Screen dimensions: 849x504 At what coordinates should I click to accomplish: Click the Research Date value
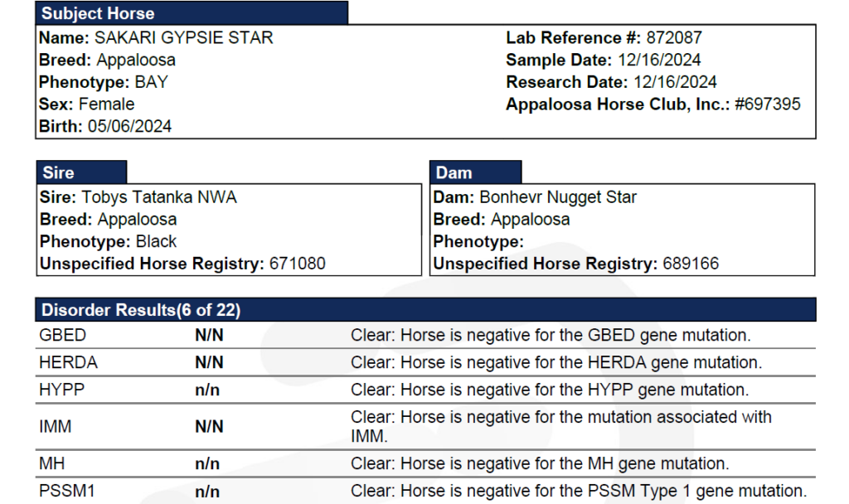(675, 82)
